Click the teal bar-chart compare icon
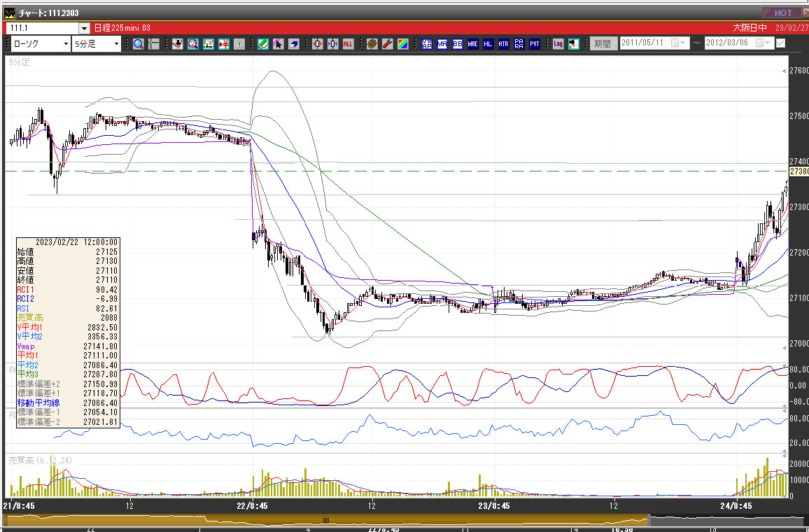Screen dimensions: 809x532 [209, 44]
